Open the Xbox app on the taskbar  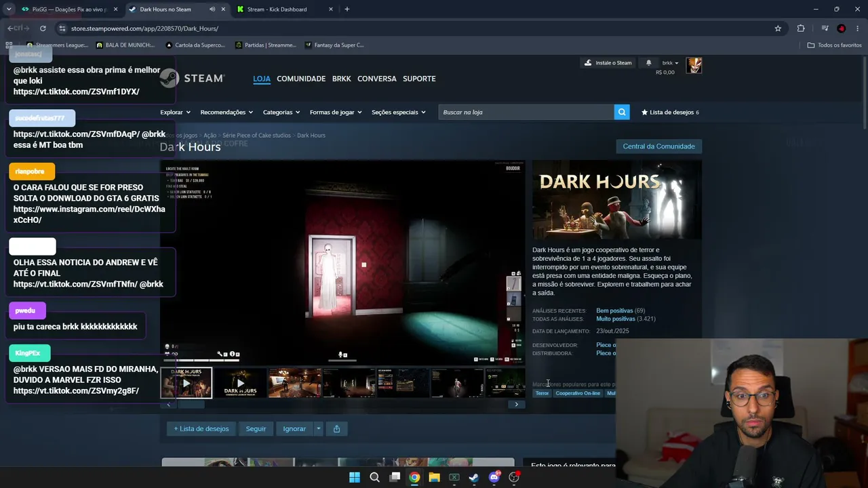[454, 477]
